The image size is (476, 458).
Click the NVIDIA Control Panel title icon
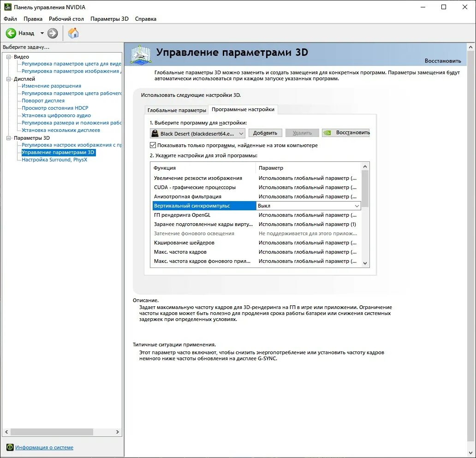coord(7,7)
